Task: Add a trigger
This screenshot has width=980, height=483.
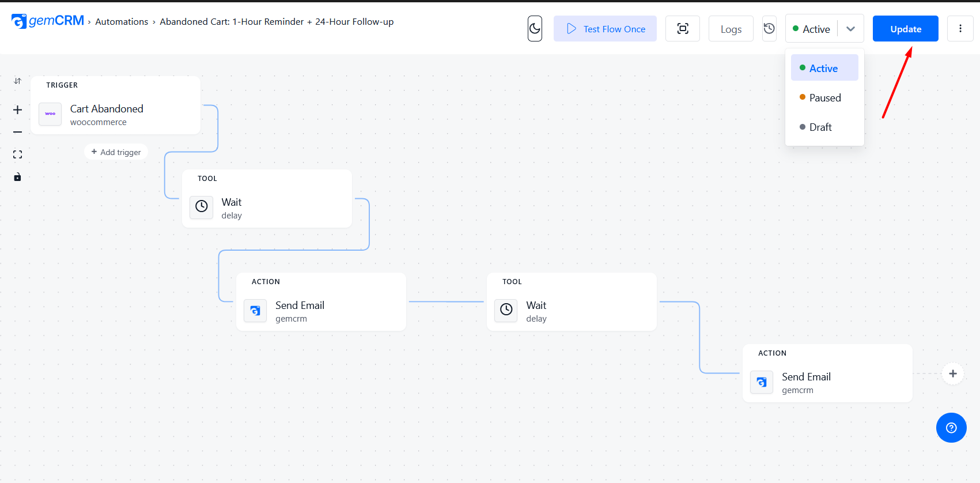Action: tap(116, 152)
